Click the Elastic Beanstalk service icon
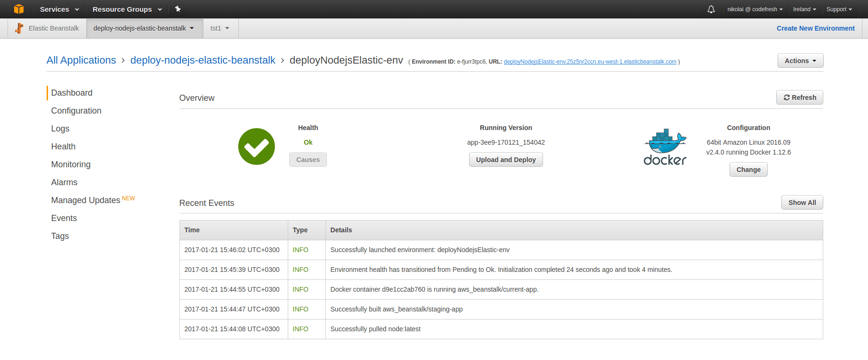868x360 pixels. coord(19,28)
